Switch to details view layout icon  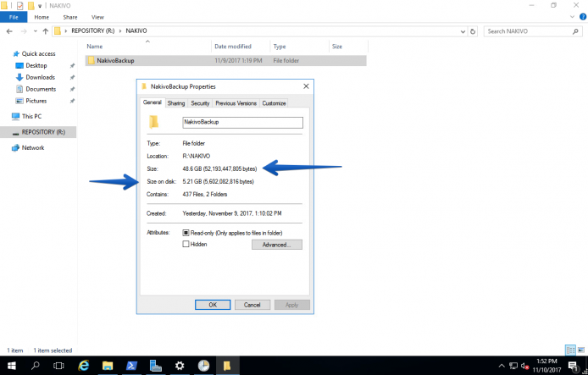point(570,350)
